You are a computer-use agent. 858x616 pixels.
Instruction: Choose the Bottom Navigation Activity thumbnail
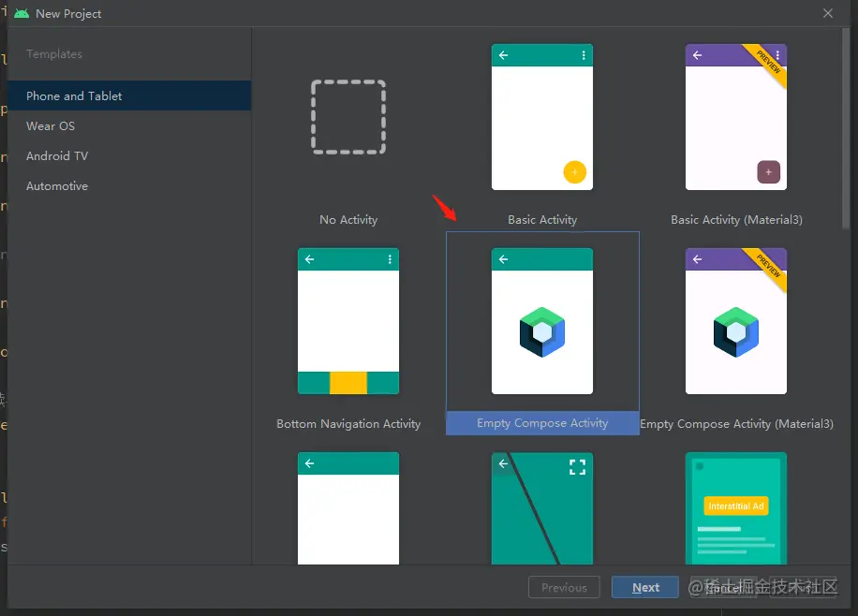point(348,321)
